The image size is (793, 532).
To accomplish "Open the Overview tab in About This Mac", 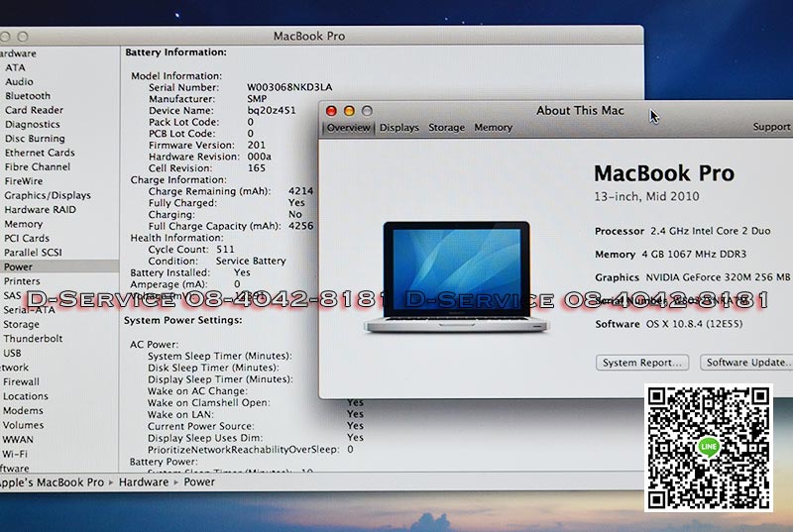I will click(349, 128).
